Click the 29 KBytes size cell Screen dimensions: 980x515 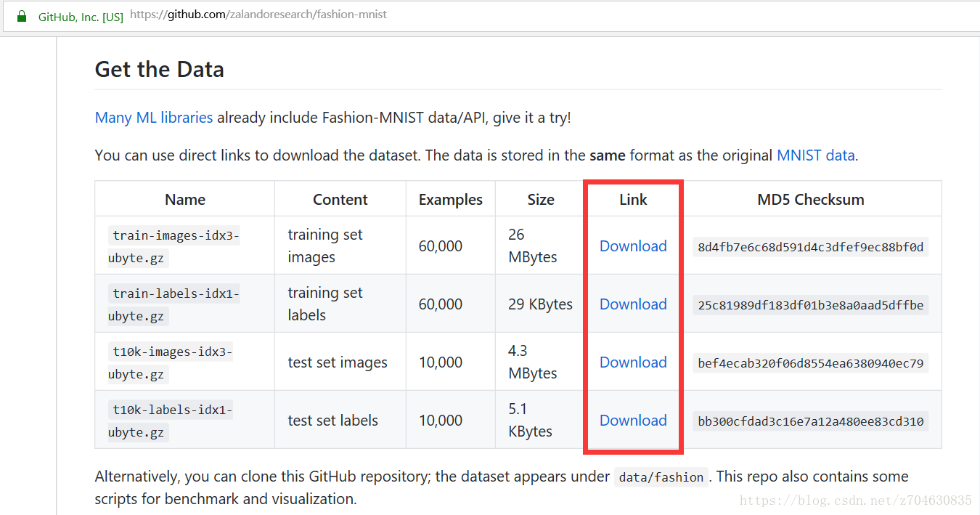coord(541,304)
